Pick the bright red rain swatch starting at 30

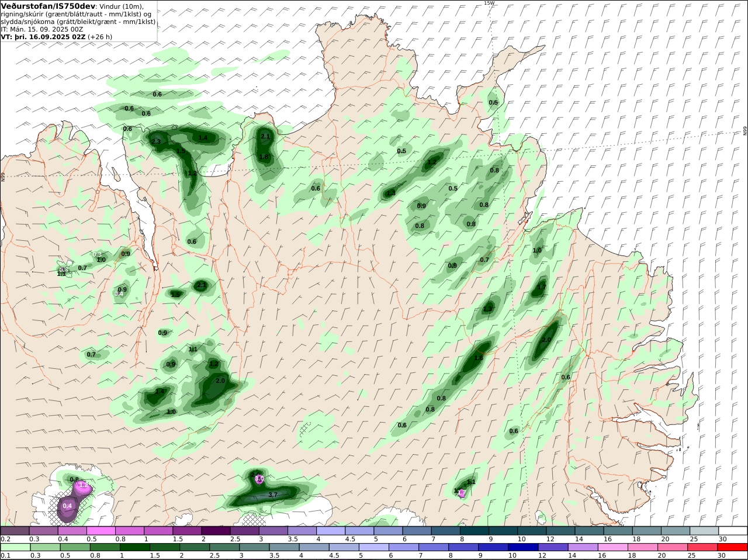tap(732, 547)
